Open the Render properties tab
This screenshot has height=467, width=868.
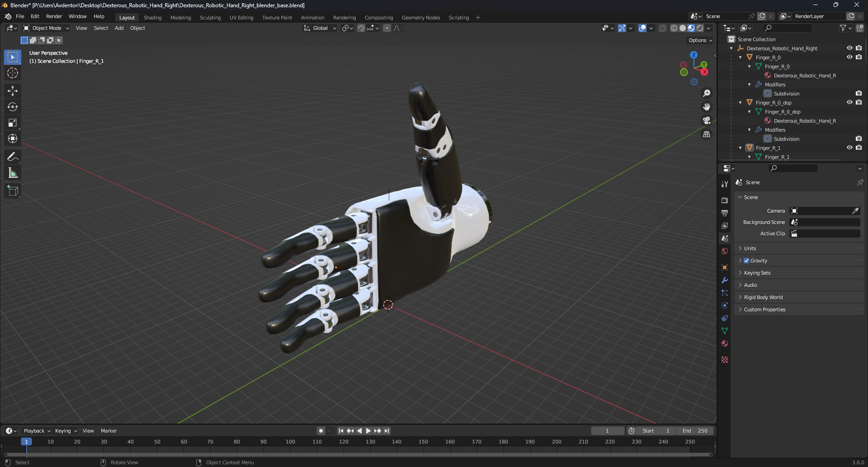[x=725, y=200]
